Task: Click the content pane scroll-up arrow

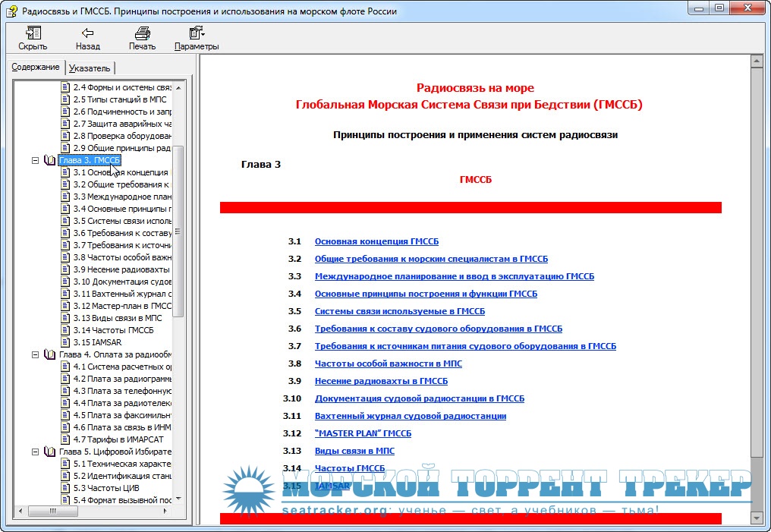Action: click(x=757, y=61)
